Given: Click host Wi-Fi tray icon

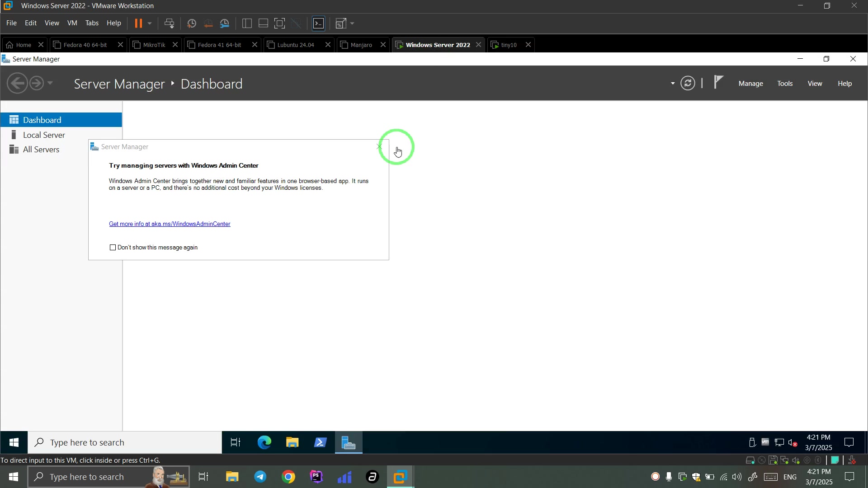Looking at the screenshot, I should [x=723, y=477].
